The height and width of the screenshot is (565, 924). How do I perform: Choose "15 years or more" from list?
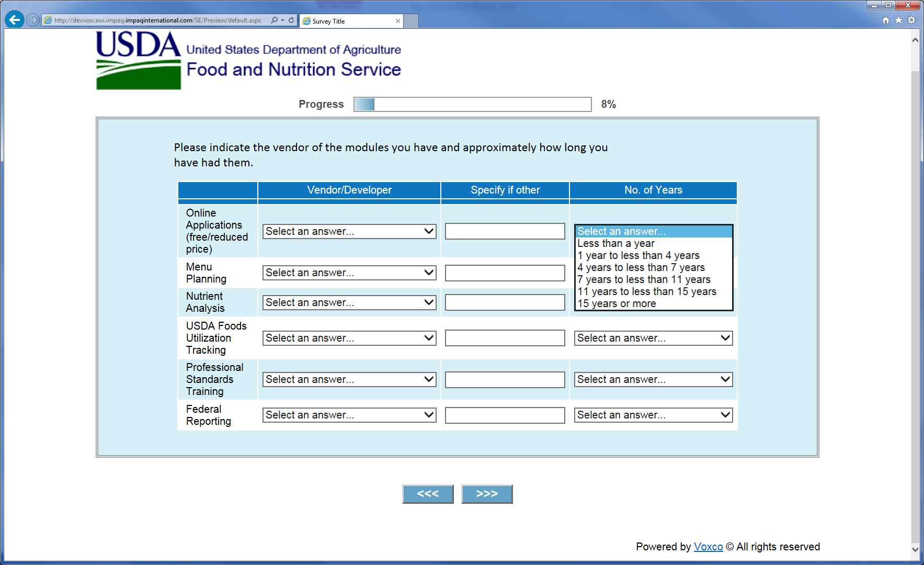coord(617,303)
